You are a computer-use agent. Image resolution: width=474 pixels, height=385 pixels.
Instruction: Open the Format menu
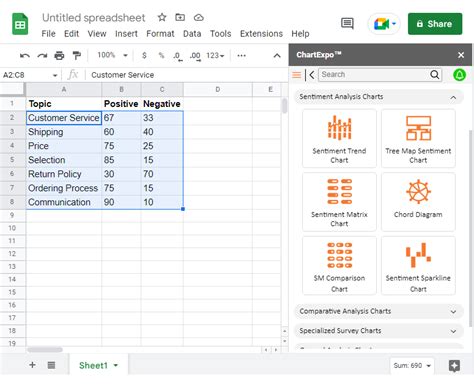[x=160, y=34]
